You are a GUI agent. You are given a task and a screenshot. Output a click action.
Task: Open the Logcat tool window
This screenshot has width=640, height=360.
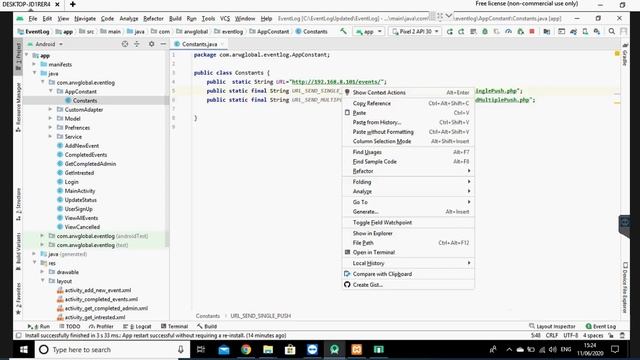(x=137, y=326)
